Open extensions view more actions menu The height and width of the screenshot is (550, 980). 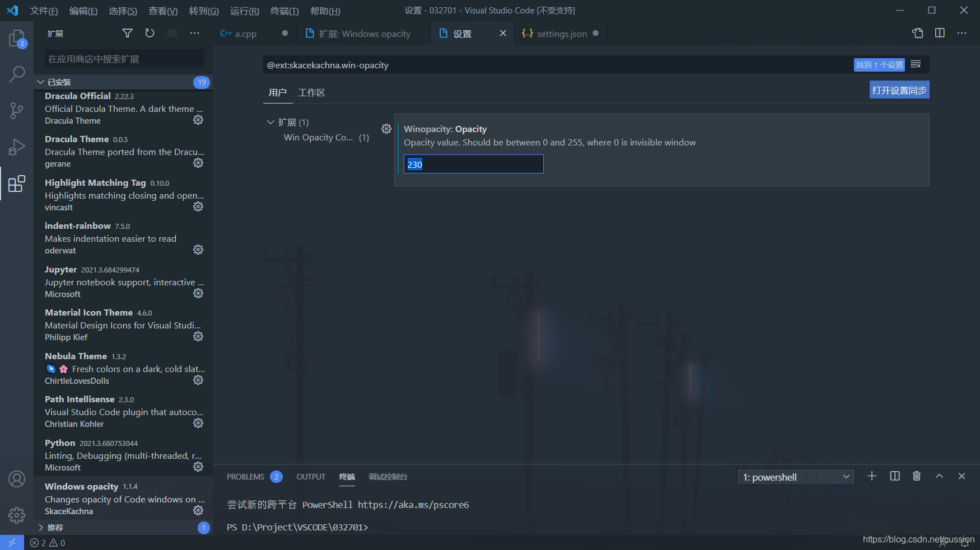tap(194, 34)
